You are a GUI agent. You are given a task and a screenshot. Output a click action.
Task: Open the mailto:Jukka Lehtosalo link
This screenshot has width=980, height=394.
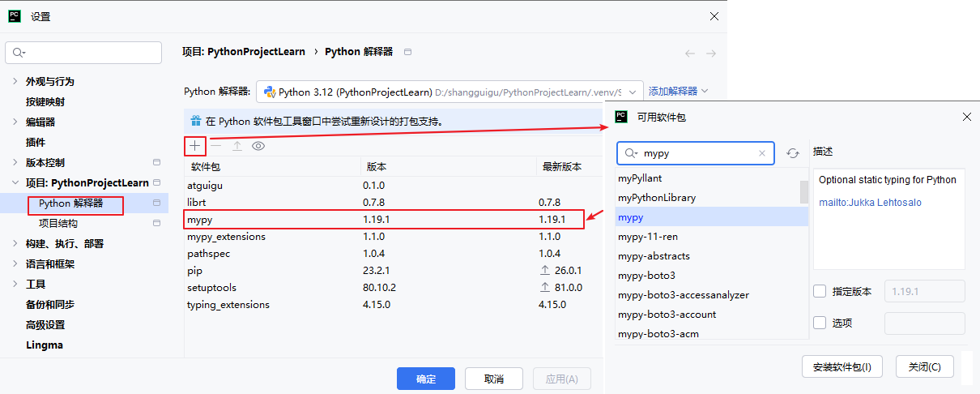click(x=870, y=202)
